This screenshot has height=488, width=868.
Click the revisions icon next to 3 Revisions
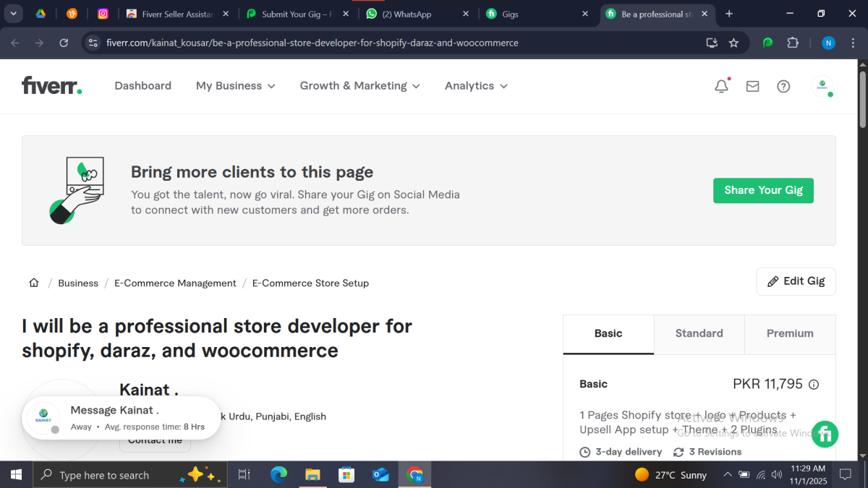pyautogui.click(x=678, y=451)
